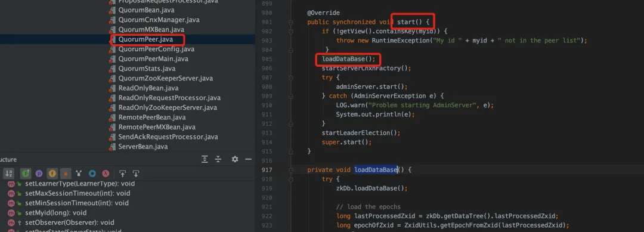Click the @Override annotation on line 900
This screenshot has height=232, width=644.
323,13
